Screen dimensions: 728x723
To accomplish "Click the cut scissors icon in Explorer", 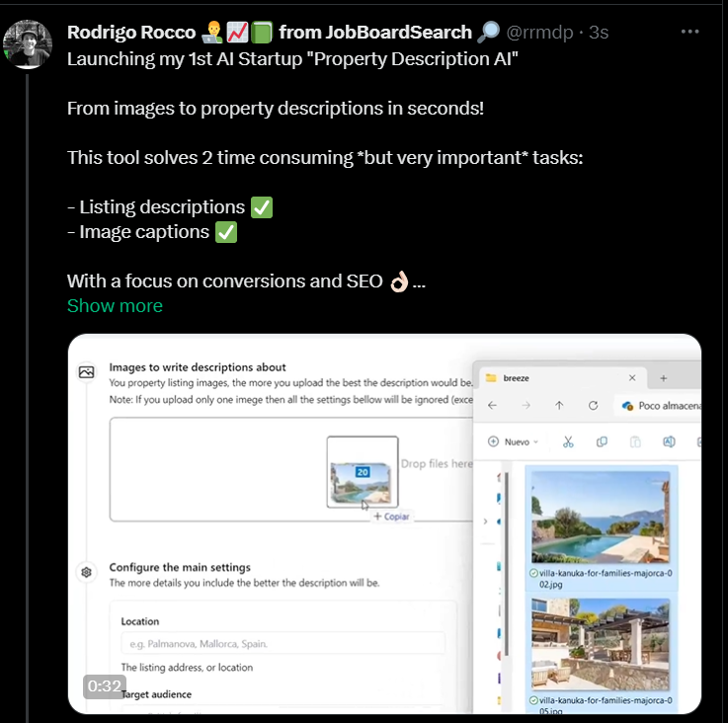I will [x=568, y=442].
